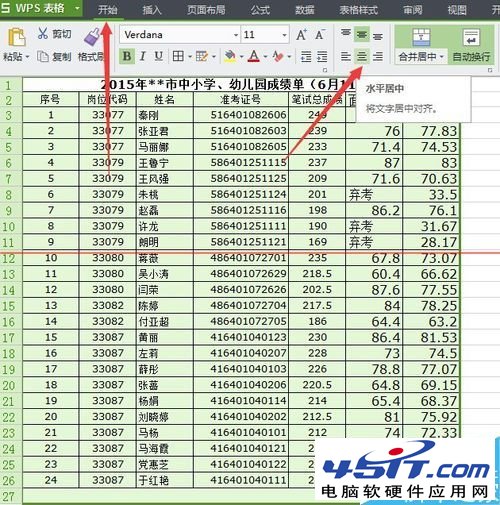The height and width of the screenshot is (505, 500).
Task: Open the font settings dialog launcher
Action: [x=325, y=70]
